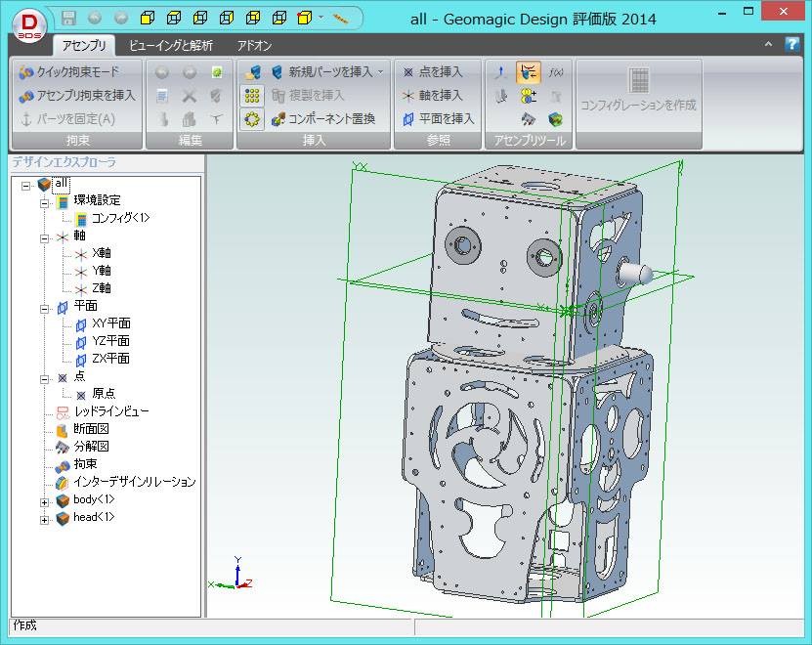Image resolution: width=812 pixels, height=645 pixels.
Task: Click the isometric cube view with red corner
Action: [x=305, y=19]
